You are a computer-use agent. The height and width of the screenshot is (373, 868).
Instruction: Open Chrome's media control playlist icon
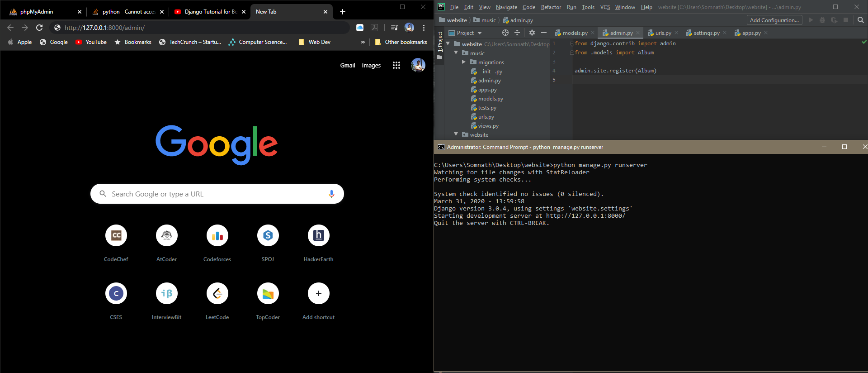(394, 28)
